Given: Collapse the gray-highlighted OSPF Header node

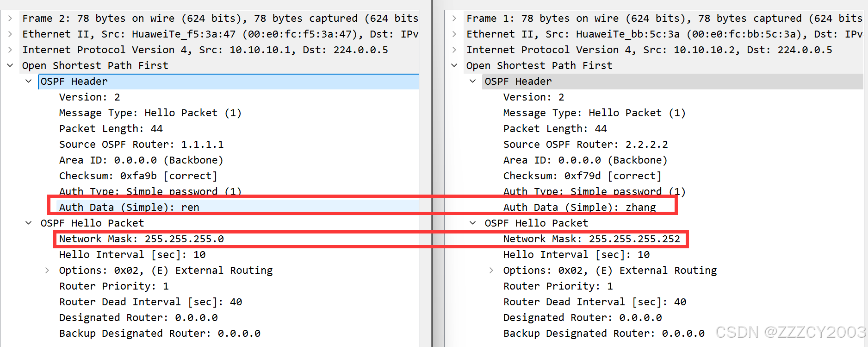Looking at the screenshot, I should coord(473,82).
